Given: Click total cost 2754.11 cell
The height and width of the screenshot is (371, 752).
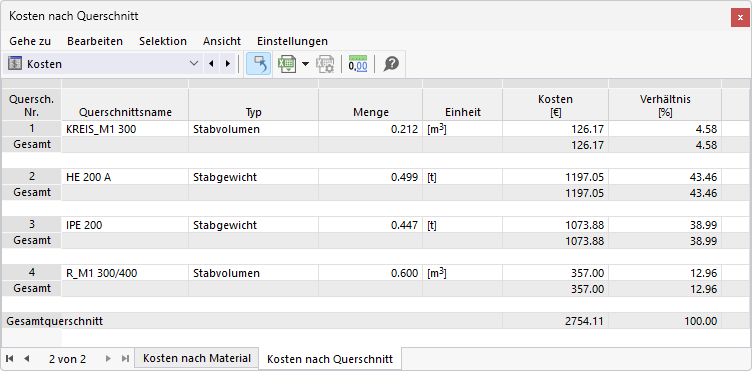Looking at the screenshot, I should (555, 321).
